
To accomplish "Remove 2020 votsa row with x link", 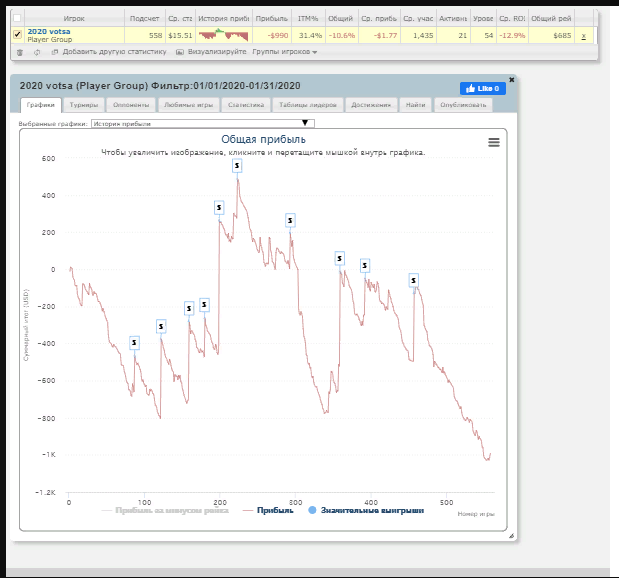I will coord(583,36).
